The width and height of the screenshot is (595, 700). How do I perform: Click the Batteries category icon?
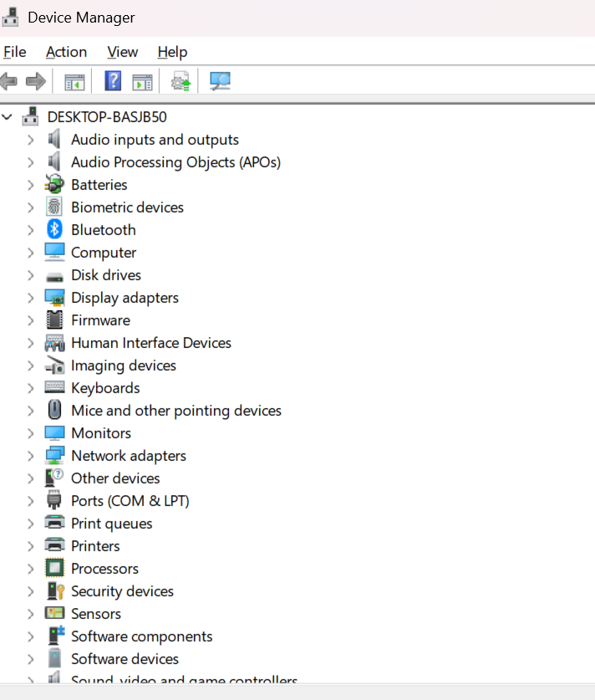coord(54,184)
